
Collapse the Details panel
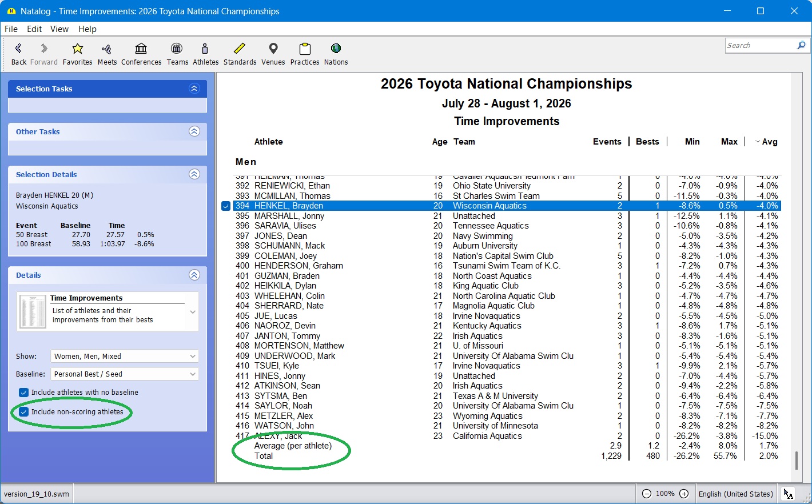pyautogui.click(x=194, y=275)
